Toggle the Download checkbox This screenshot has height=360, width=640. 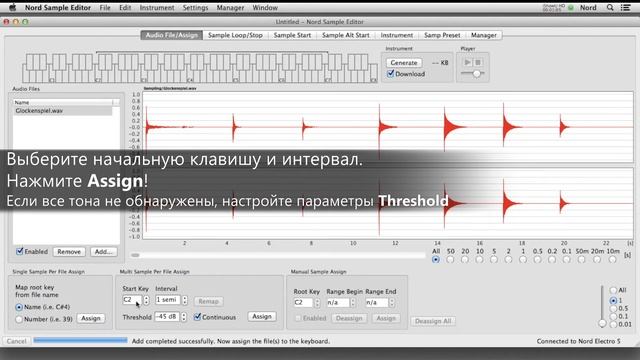point(391,73)
